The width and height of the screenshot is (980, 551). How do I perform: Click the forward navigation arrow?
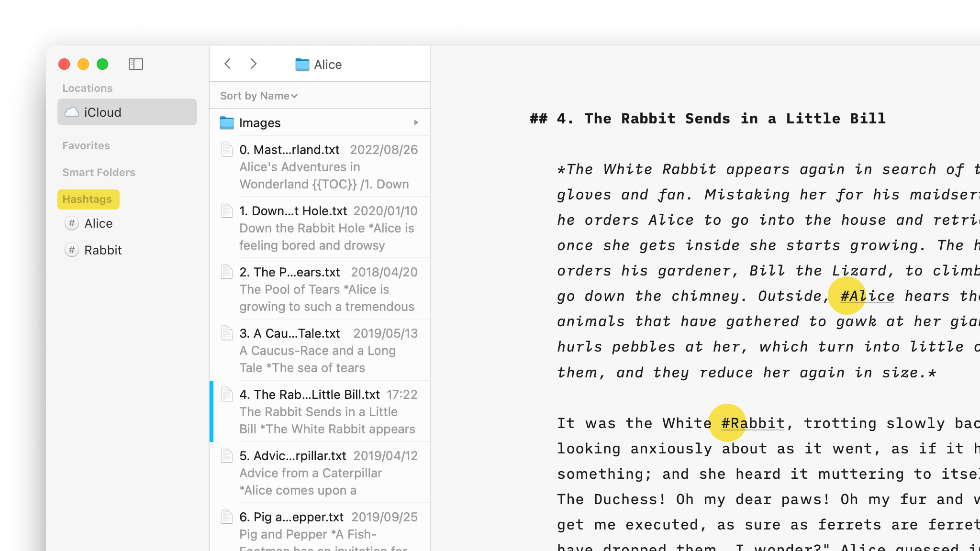pos(254,64)
